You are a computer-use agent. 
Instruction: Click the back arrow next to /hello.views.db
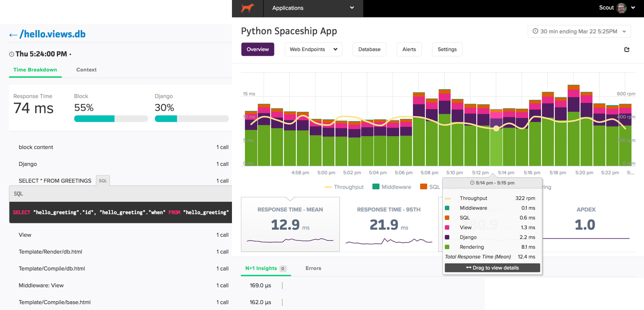13,35
